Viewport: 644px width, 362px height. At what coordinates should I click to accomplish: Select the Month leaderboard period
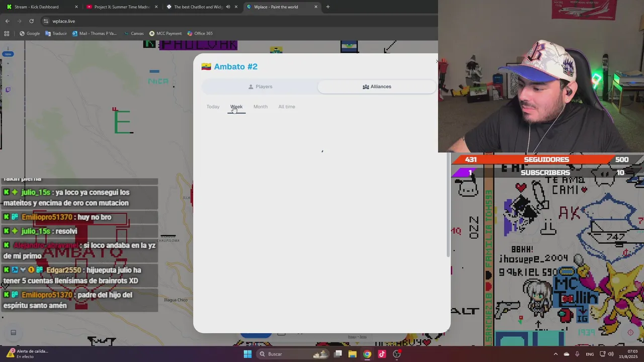[x=261, y=107]
